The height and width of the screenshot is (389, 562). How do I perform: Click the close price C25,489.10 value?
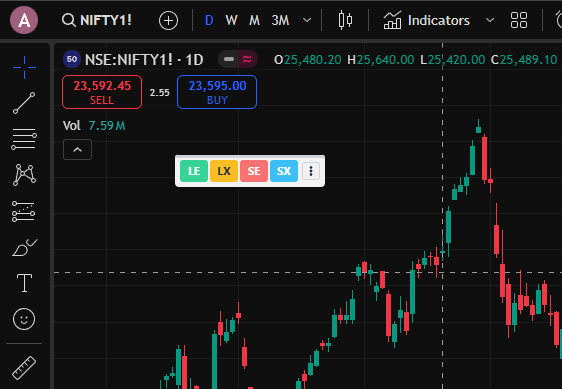tap(524, 60)
